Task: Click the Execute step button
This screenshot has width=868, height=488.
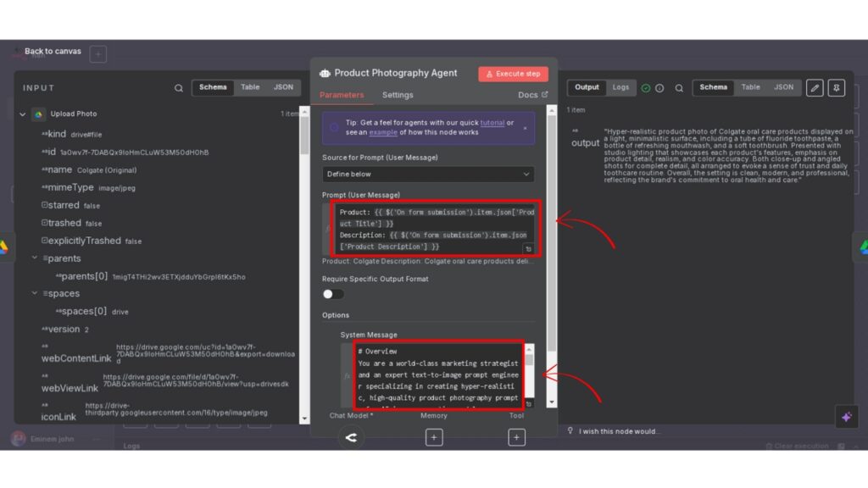Action: [513, 74]
